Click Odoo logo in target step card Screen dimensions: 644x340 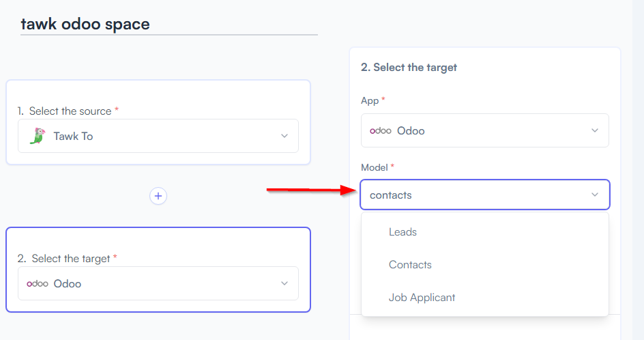38,284
